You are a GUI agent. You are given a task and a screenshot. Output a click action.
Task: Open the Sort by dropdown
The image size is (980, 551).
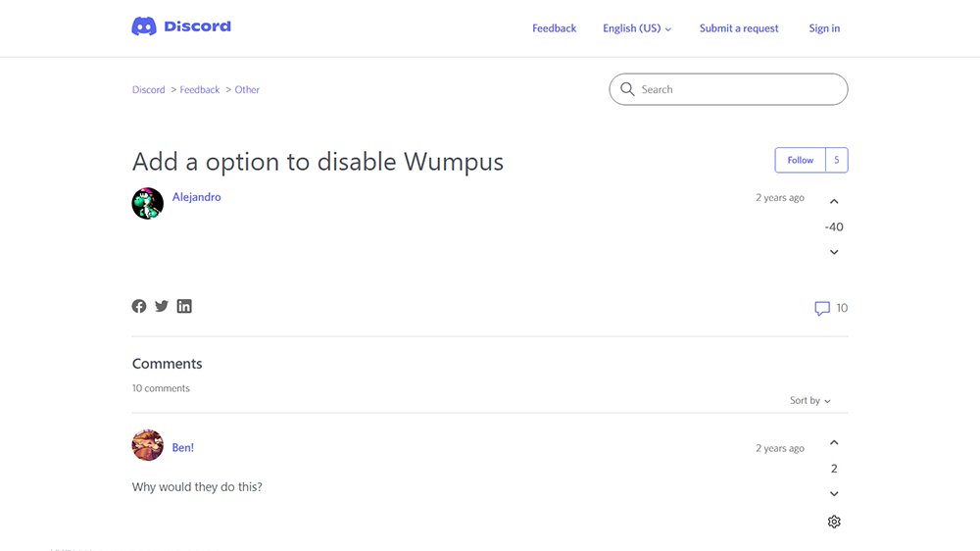810,400
